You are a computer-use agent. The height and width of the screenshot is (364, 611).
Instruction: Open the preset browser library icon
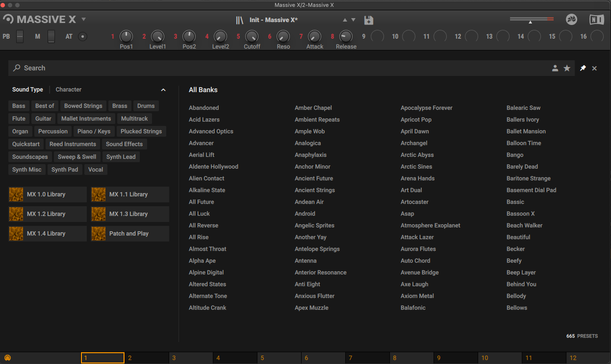coord(239,20)
